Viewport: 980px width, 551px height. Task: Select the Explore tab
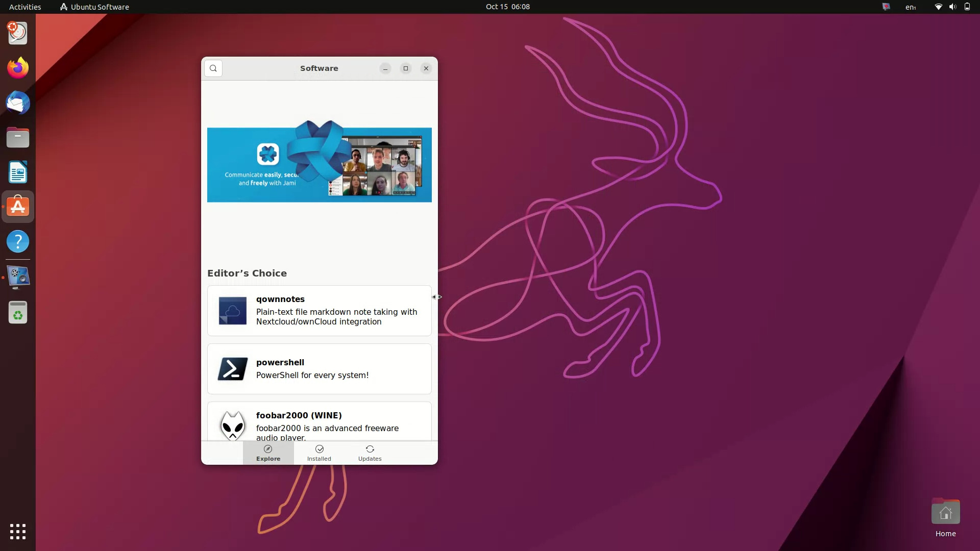click(x=268, y=453)
